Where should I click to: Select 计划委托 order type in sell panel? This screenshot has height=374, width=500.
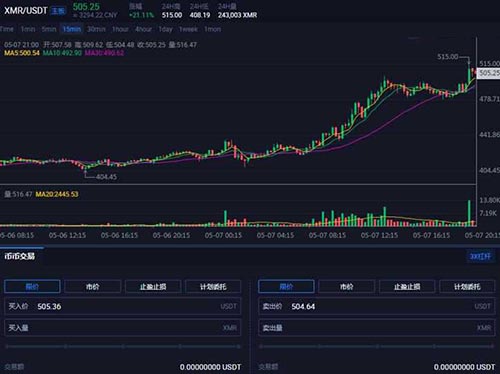[467, 286]
